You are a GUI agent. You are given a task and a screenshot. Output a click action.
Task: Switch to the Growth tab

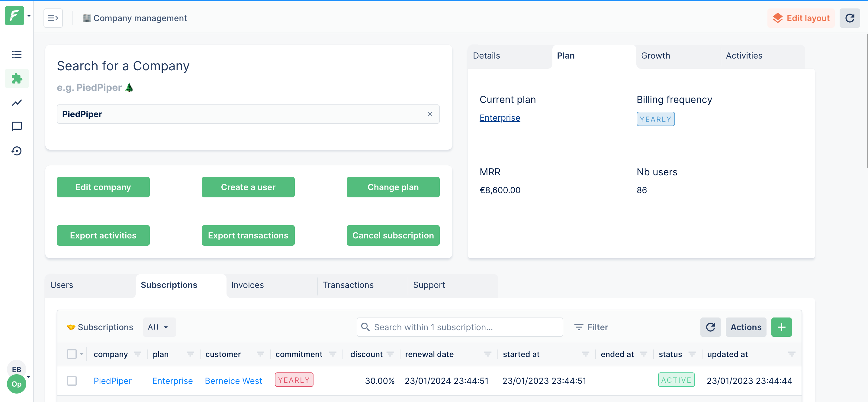coord(655,56)
